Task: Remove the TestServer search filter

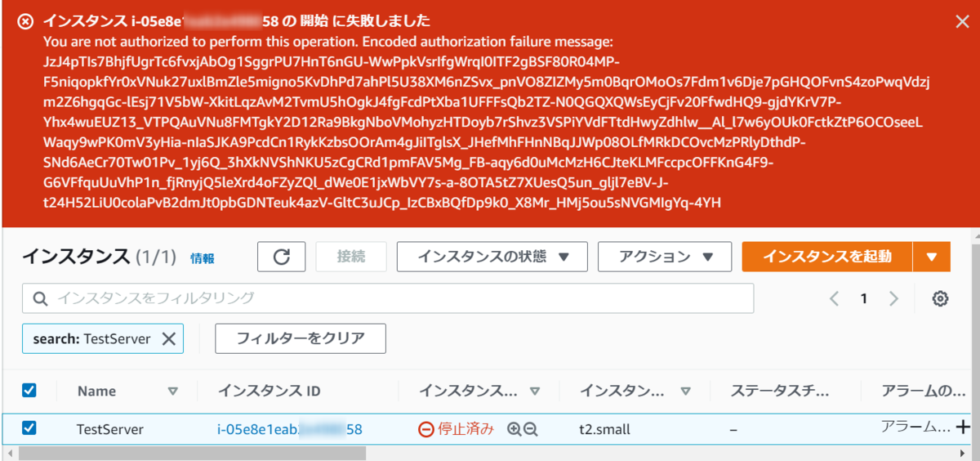Action: click(x=168, y=338)
